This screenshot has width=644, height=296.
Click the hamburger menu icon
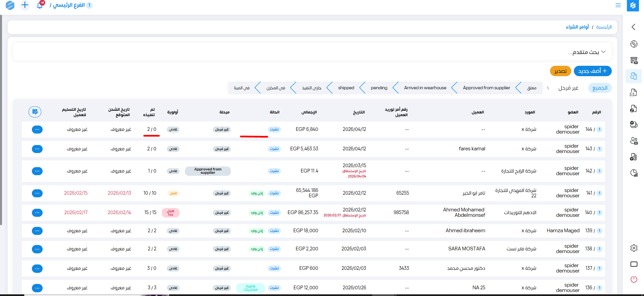pyautogui.click(x=618, y=5)
